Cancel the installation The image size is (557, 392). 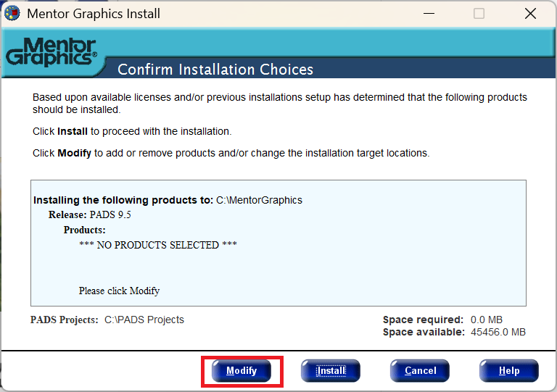pos(420,371)
